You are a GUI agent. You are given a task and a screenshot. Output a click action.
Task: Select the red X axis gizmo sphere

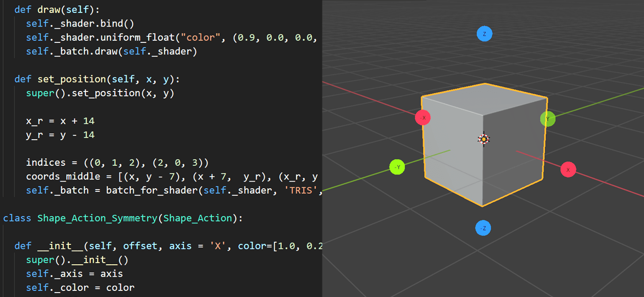tap(568, 169)
